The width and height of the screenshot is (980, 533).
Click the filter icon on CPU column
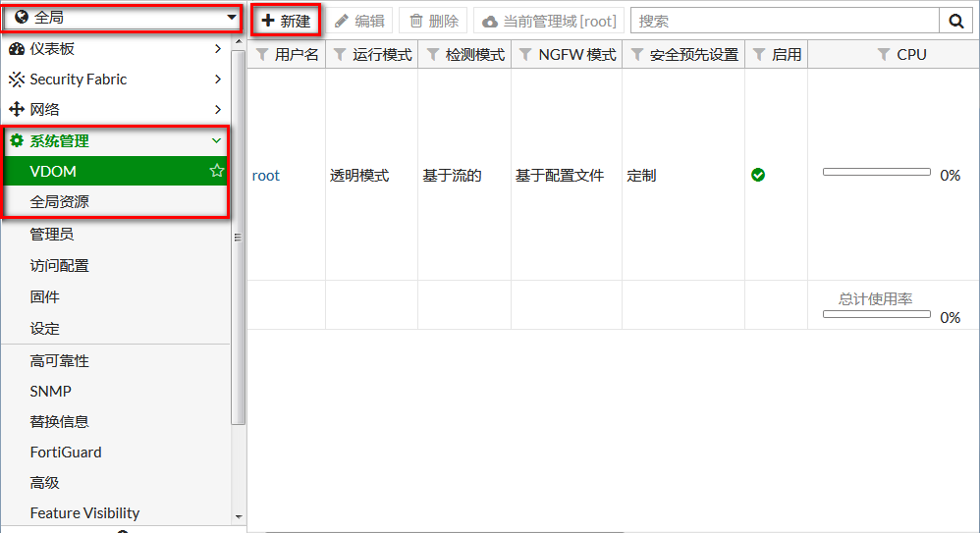884,55
